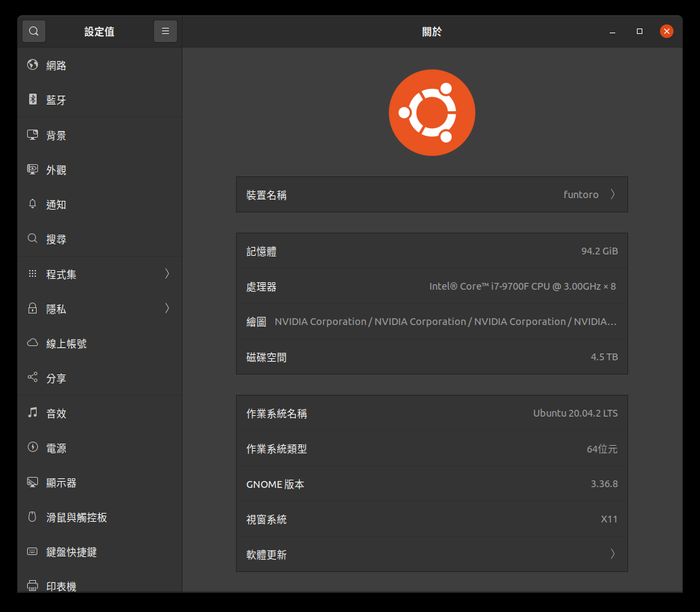Click the printer icon beside 印表機
This screenshot has width=700, height=612.
(33, 586)
